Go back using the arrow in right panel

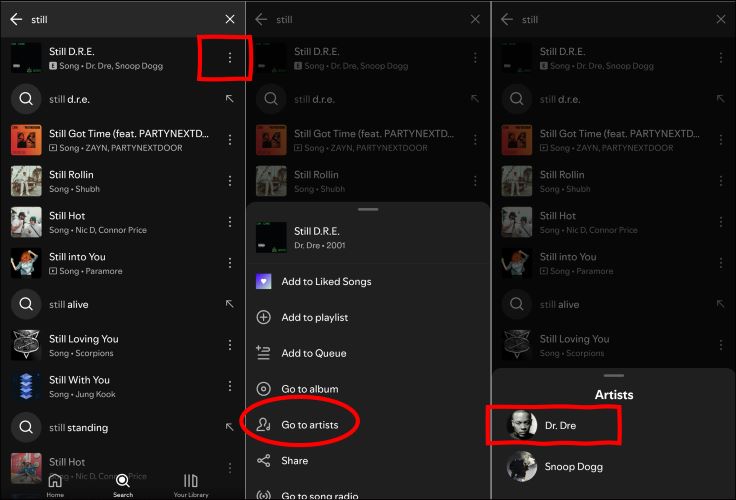(x=507, y=19)
